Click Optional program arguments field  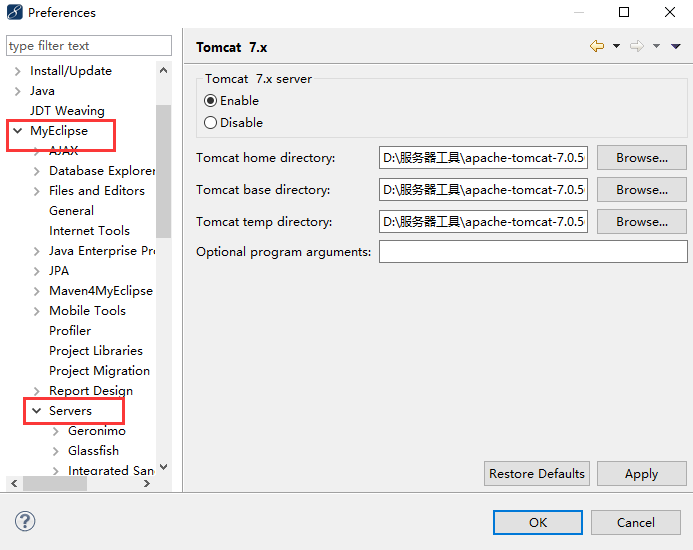pyautogui.click(x=533, y=252)
